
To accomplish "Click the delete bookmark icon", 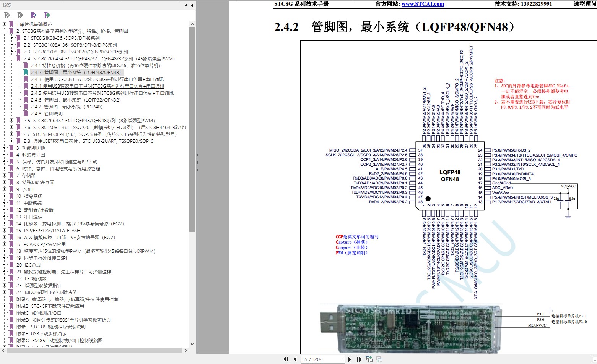I will pos(7,15).
